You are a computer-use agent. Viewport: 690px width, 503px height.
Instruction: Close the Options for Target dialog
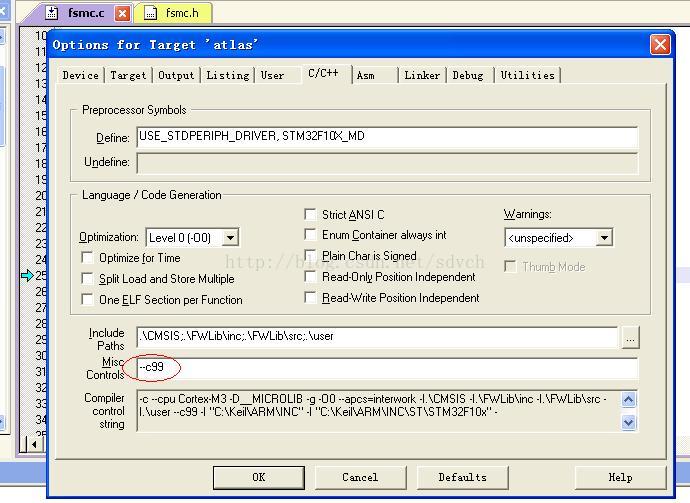coord(659,44)
